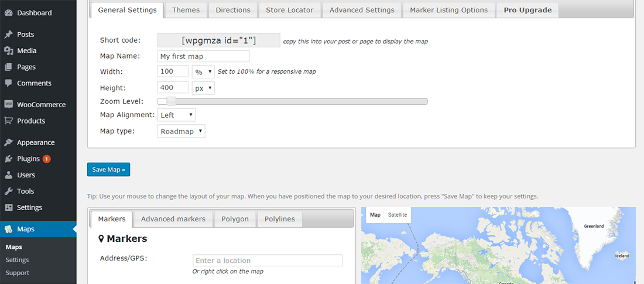Image resolution: width=644 pixels, height=284 pixels.
Task: Click the Short code wpgmza field
Action: pyautogui.click(x=219, y=40)
